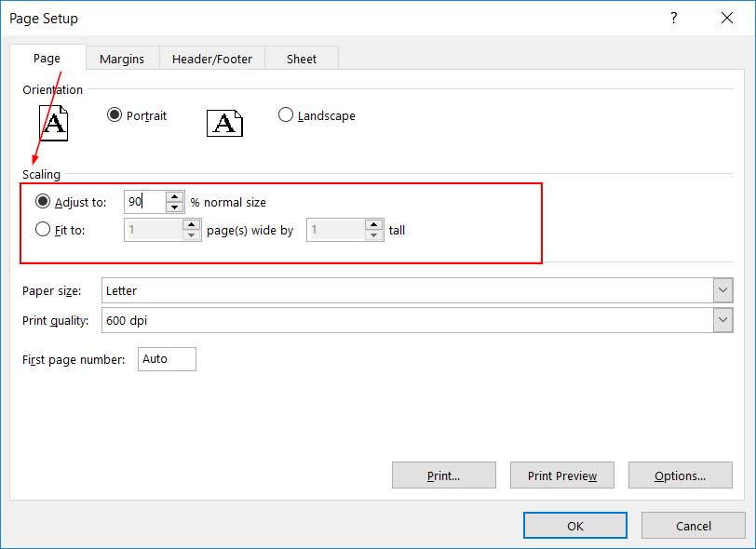Click the Options... button
This screenshot has width=756, height=549.
click(680, 475)
